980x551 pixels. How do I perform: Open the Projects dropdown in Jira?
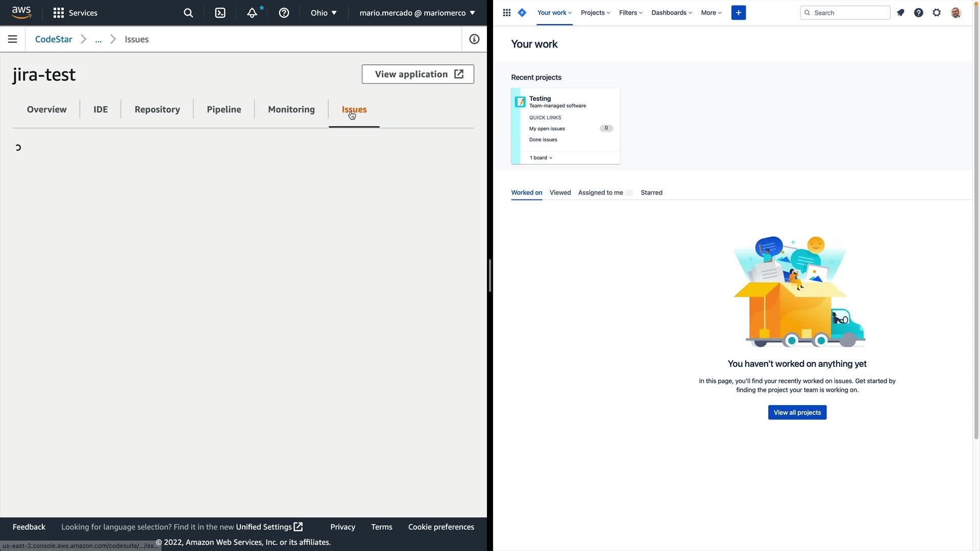[x=595, y=13]
